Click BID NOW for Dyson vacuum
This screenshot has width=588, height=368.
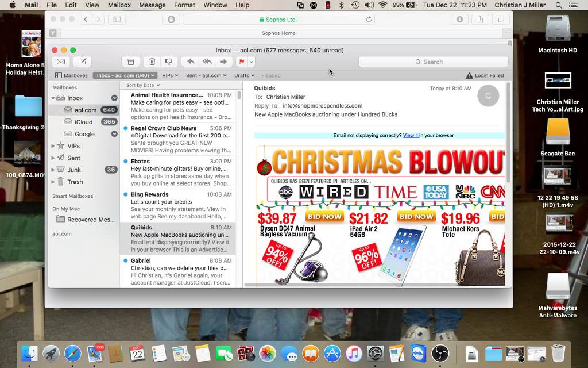(325, 217)
